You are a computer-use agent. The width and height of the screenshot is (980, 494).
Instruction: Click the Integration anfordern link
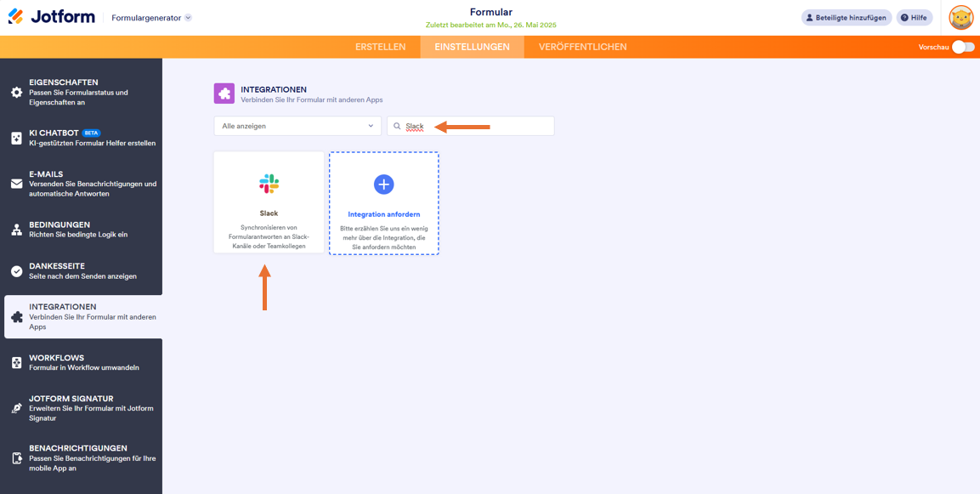383,214
